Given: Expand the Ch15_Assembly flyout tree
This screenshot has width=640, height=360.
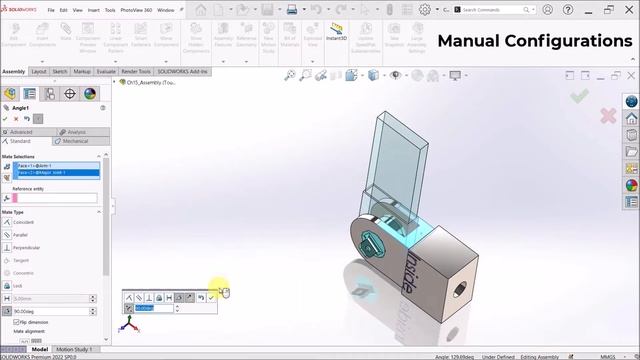Looking at the screenshot, I should 115,82.
